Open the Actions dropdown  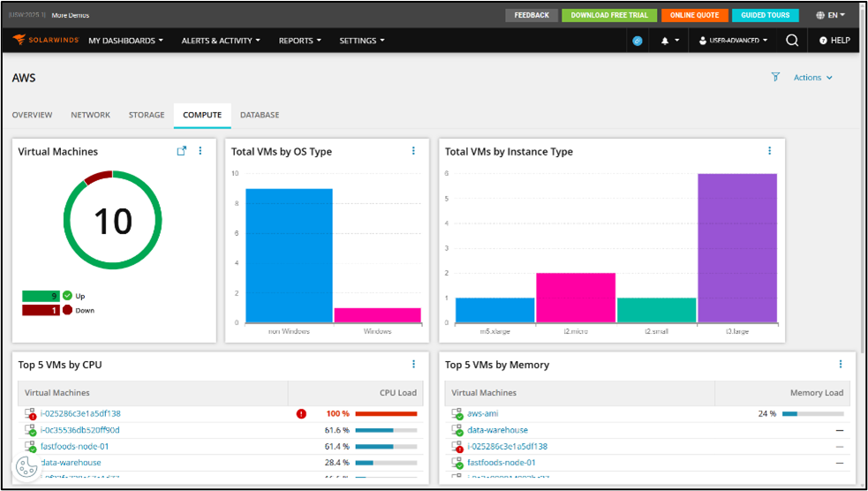[x=813, y=78]
